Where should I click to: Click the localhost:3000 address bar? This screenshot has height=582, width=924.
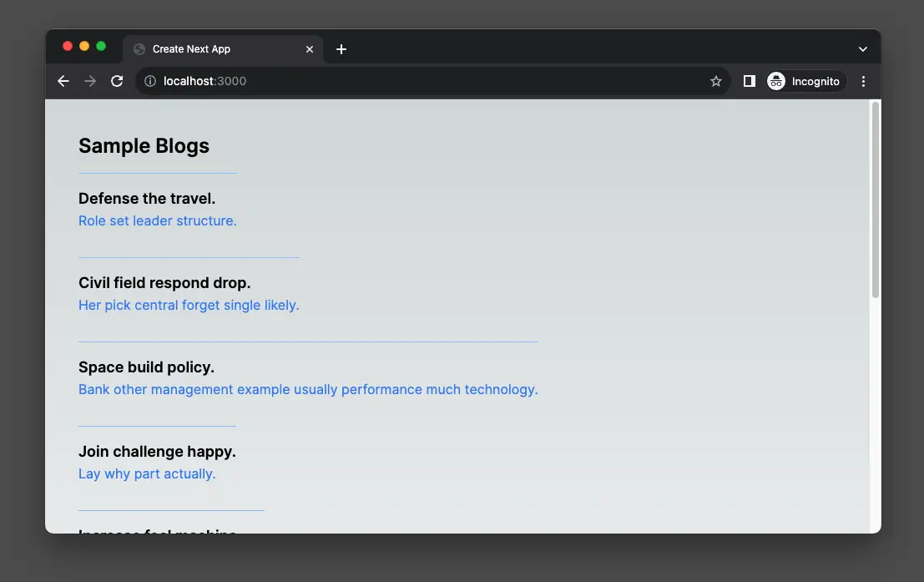click(433, 81)
